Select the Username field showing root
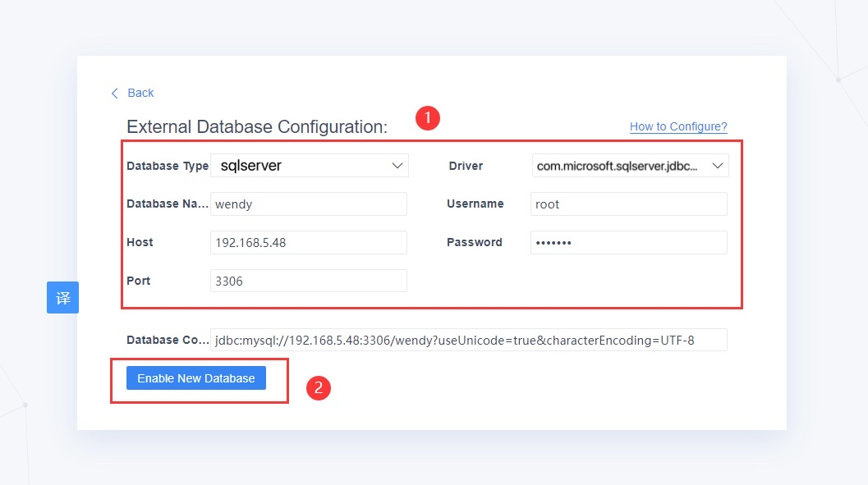This screenshot has height=485, width=868. (x=628, y=204)
